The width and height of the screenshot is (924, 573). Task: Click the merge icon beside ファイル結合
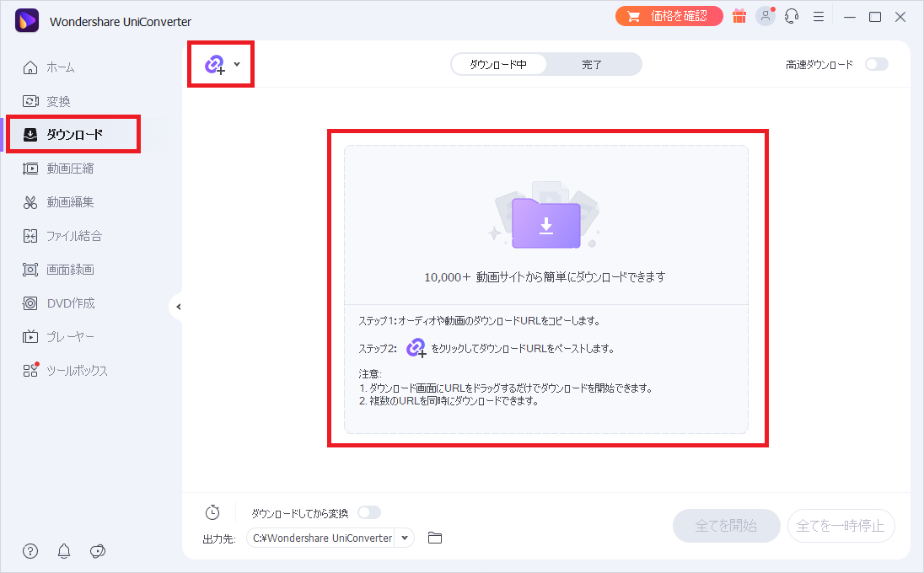30,236
